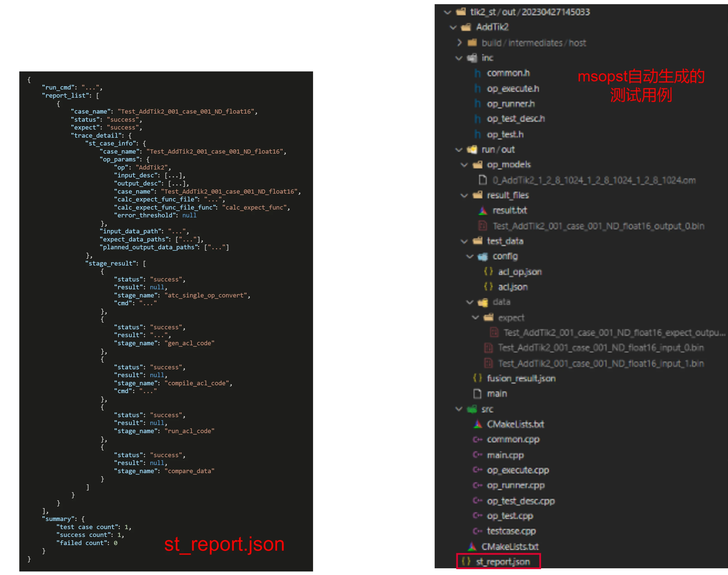Screen dimensions: 728x575
Task: Collapse the inc folder chevron
Action: pos(459,58)
